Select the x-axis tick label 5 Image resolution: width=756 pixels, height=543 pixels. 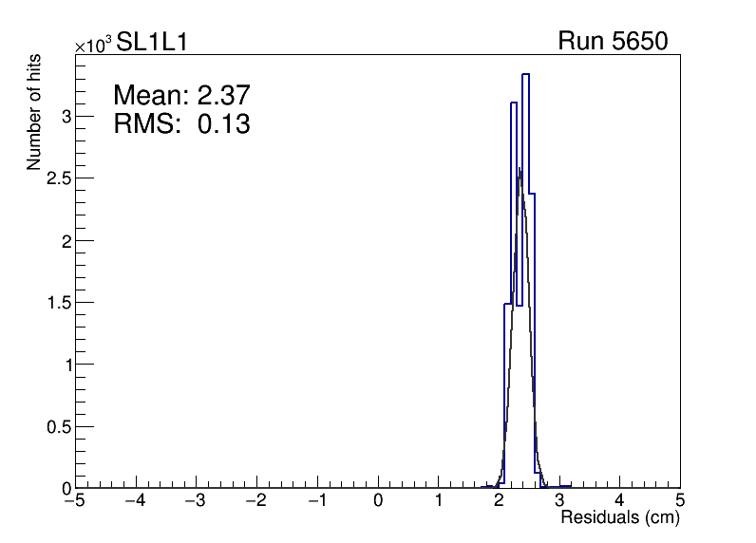[680, 500]
